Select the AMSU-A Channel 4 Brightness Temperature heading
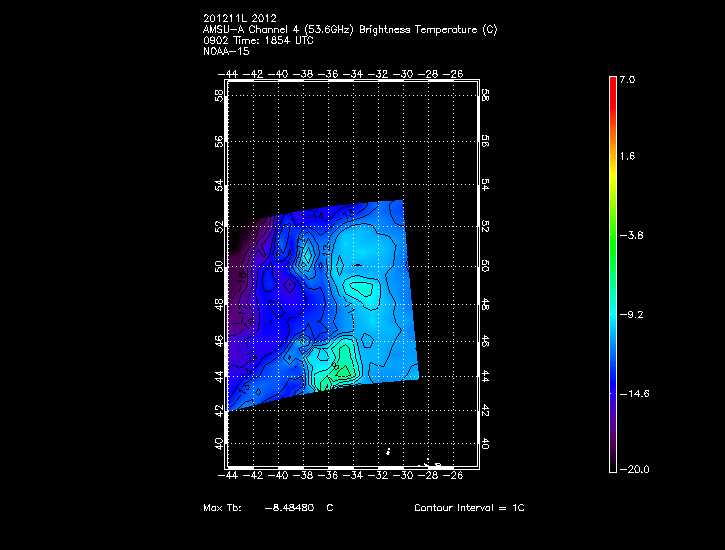725x550 pixels. pyautogui.click(x=349, y=29)
